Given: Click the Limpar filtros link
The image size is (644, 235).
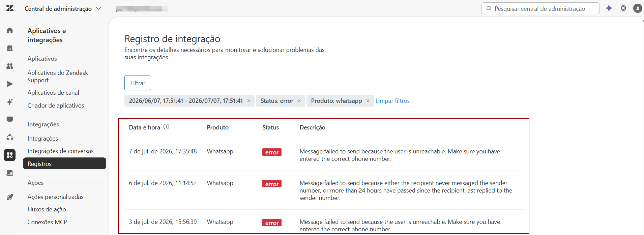Looking at the screenshot, I should [392, 101].
